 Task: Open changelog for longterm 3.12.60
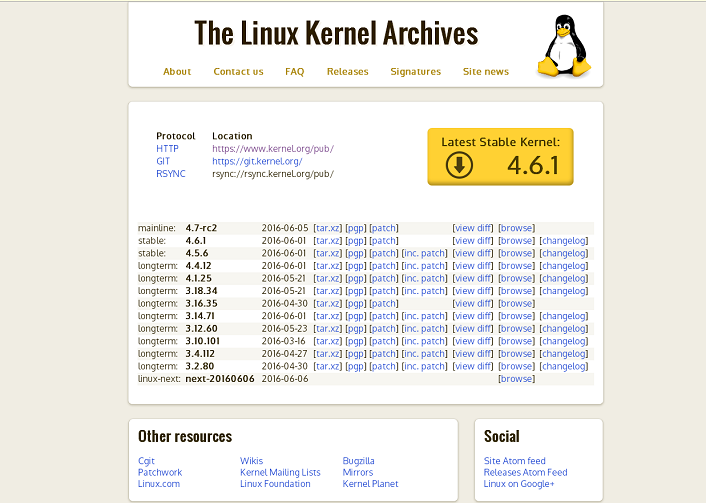(x=564, y=329)
